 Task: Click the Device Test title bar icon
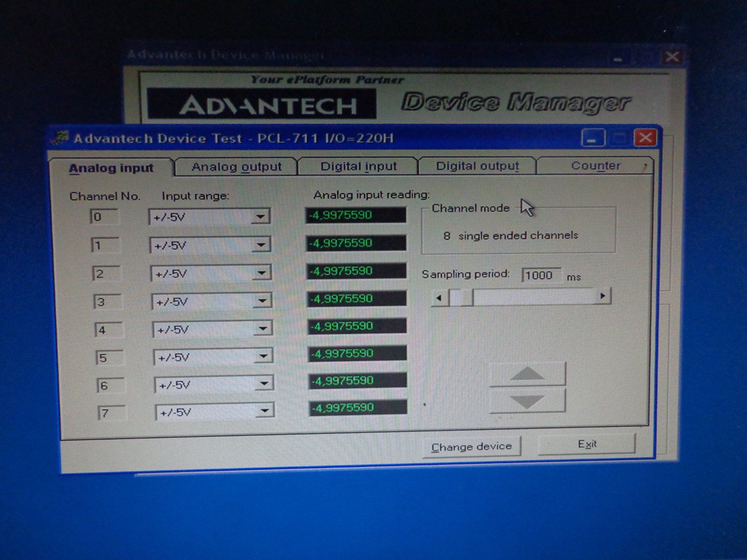[x=59, y=138]
